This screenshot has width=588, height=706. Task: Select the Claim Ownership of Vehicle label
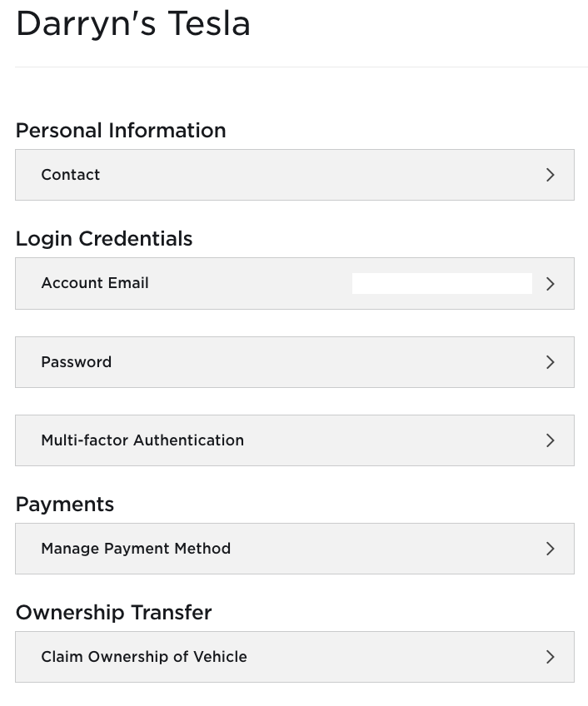click(144, 657)
